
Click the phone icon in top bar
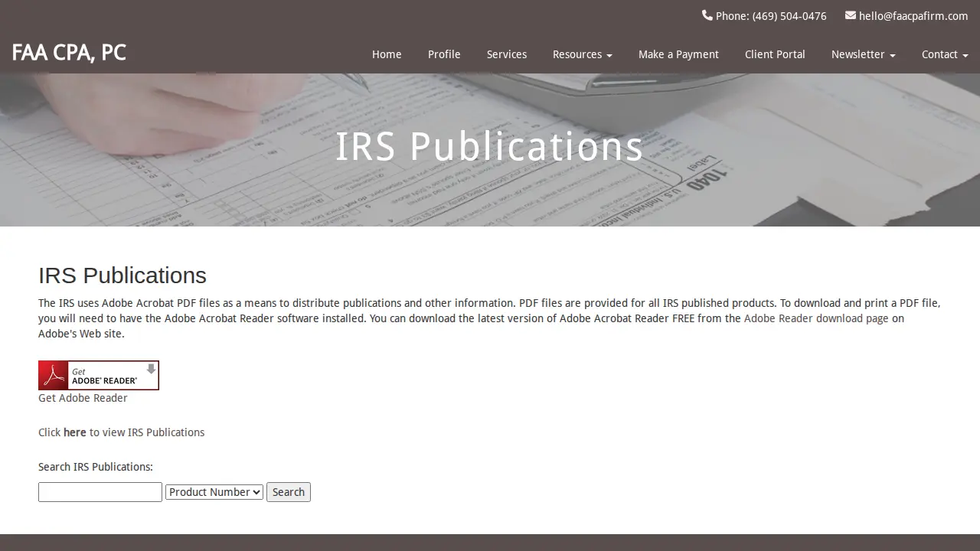(x=707, y=15)
